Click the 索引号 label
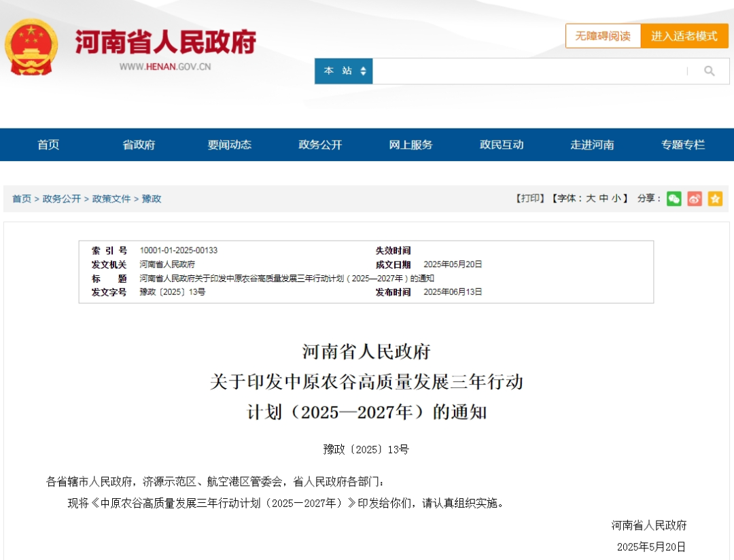This screenshot has width=734, height=560. [109, 251]
